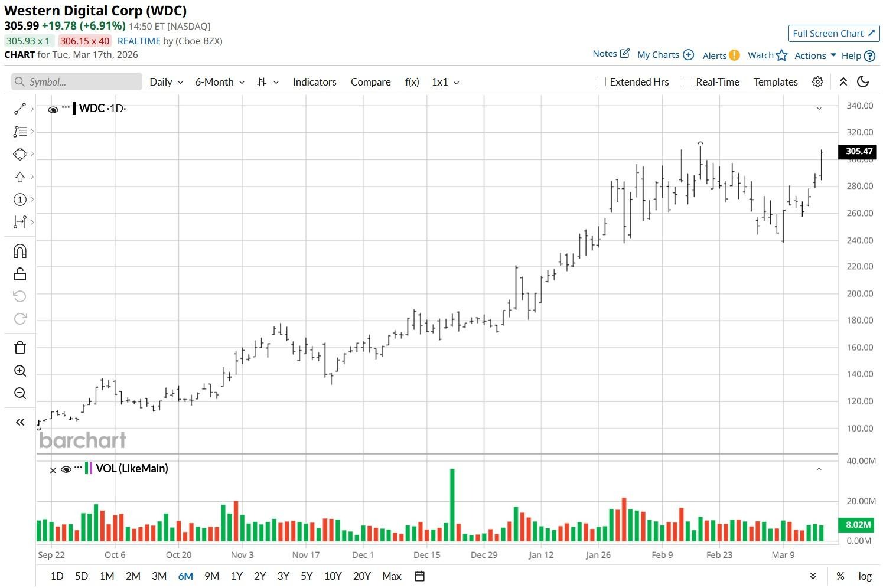Switch to dark mode moon icon

pyautogui.click(x=863, y=82)
